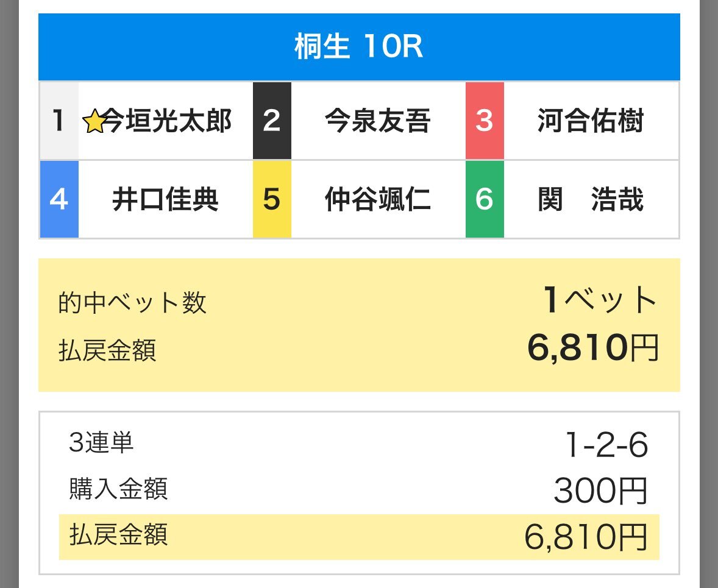The height and width of the screenshot is (588, 718).
Task: Click the 1ベット hit count value
Action: [x=600, y=300]
